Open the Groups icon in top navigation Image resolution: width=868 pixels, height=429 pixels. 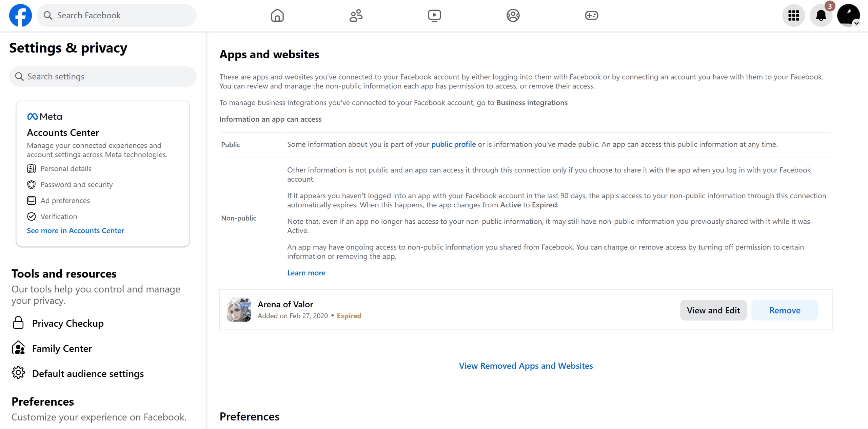tap(513, 15)
